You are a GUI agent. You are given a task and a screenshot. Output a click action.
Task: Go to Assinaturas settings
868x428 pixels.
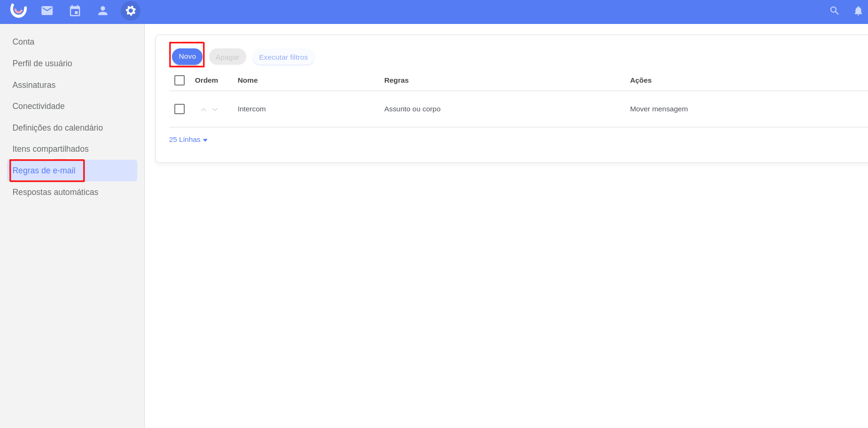pyautogui.click(x=34, y=85)
